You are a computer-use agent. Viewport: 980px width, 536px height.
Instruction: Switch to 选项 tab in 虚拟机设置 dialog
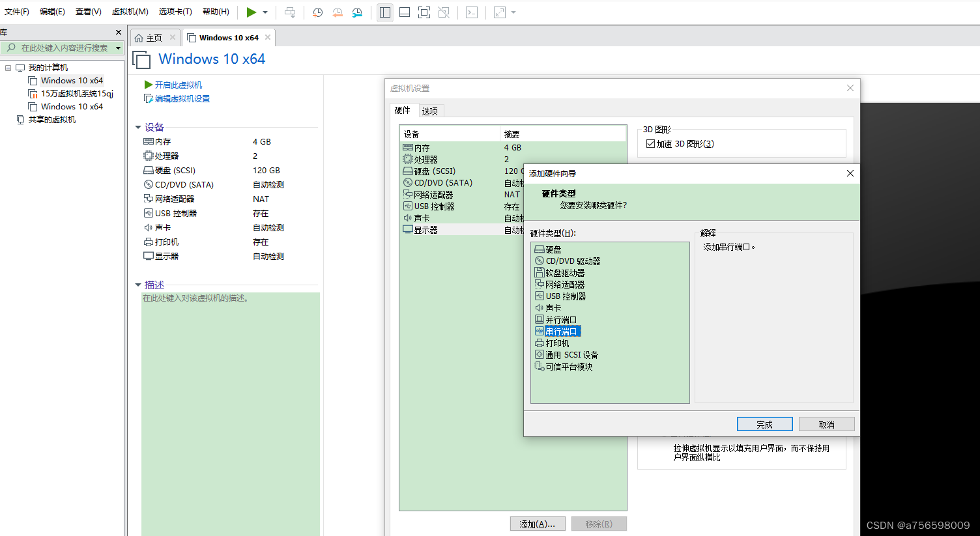(x=429, y=111)
